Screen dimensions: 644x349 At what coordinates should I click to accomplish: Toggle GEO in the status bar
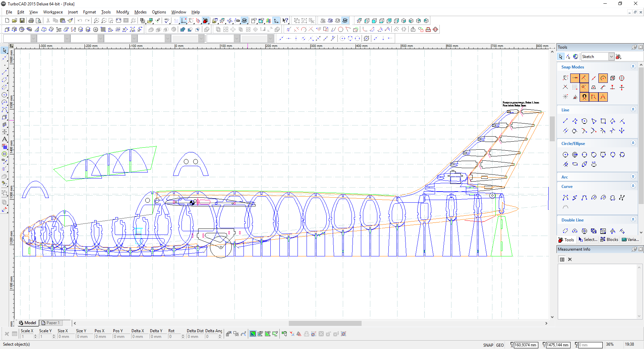[x=500, y=345]
